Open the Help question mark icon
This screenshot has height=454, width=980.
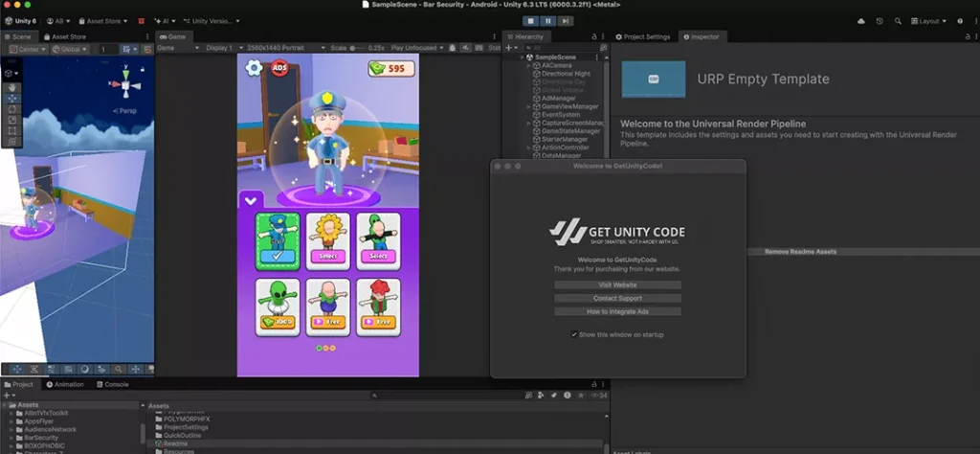(x=960, y=21)
